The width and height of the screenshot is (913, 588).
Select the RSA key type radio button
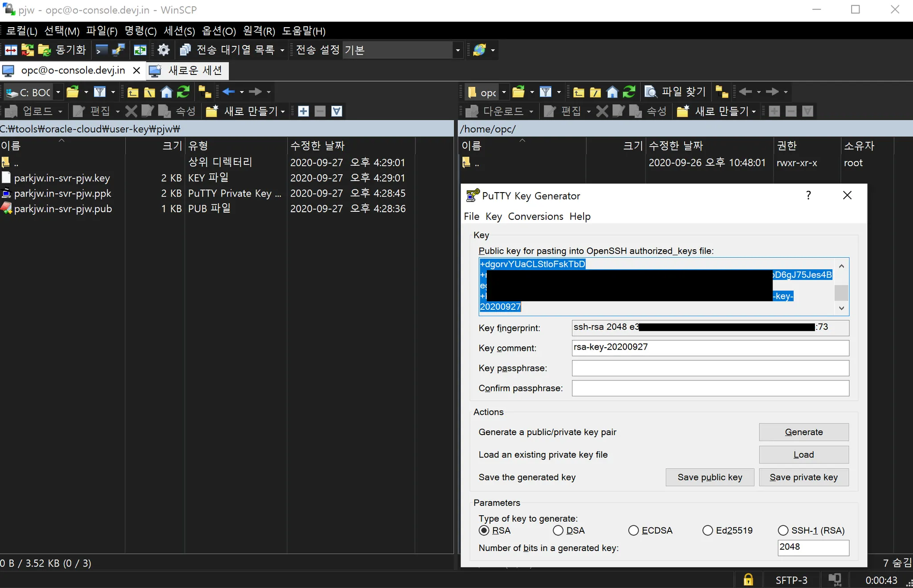484,530
